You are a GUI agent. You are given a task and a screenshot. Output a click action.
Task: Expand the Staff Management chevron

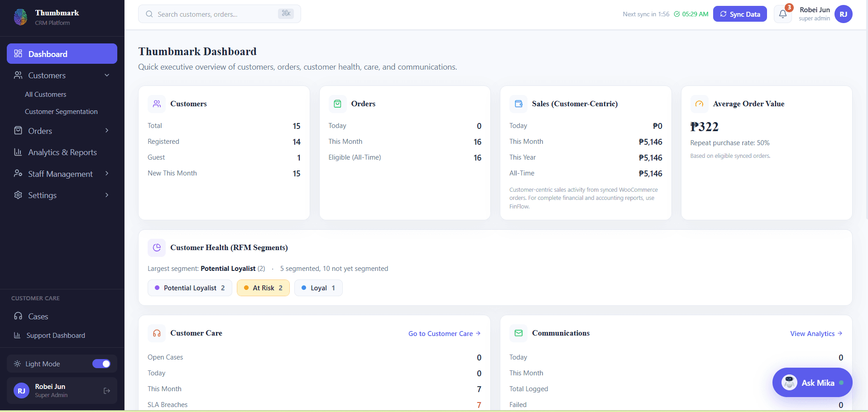(107, 174)
